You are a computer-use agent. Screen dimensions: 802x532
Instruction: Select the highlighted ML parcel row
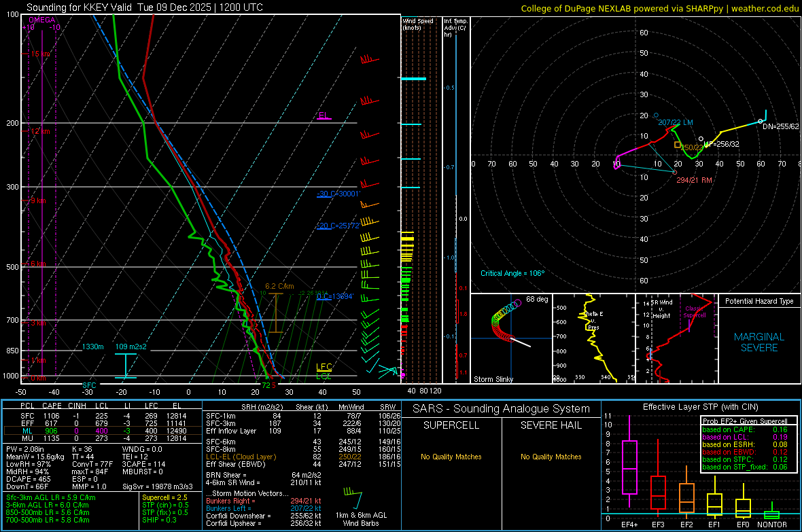click(103, 431)
